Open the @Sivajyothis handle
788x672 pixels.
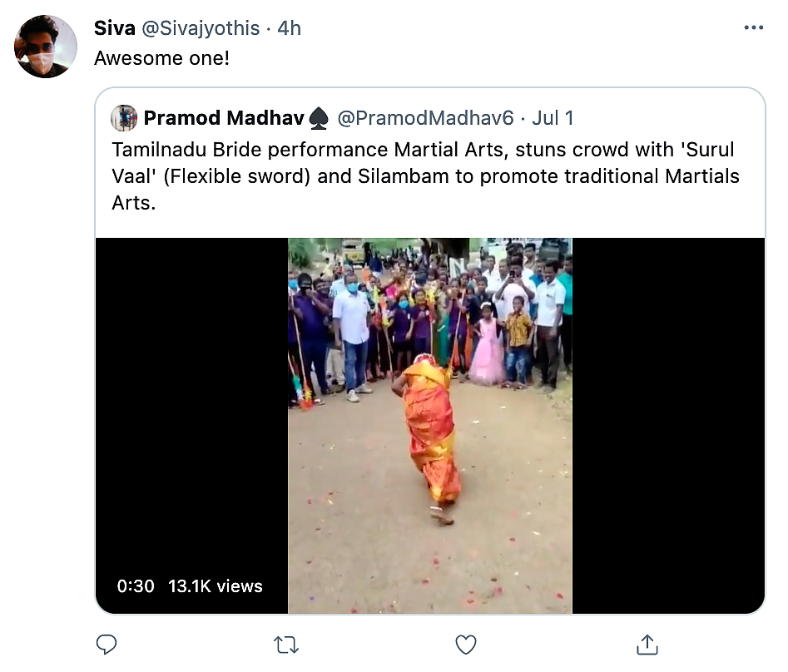(201, 28)
